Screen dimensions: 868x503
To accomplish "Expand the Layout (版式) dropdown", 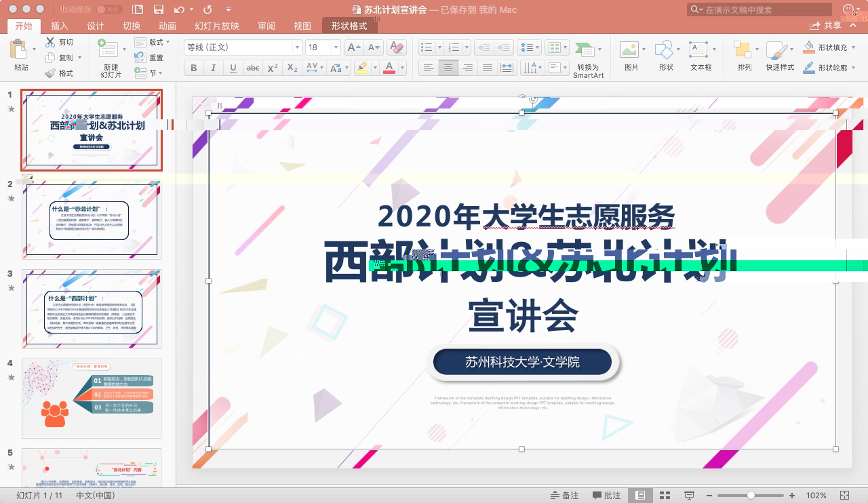I will [x=167, y=42].
